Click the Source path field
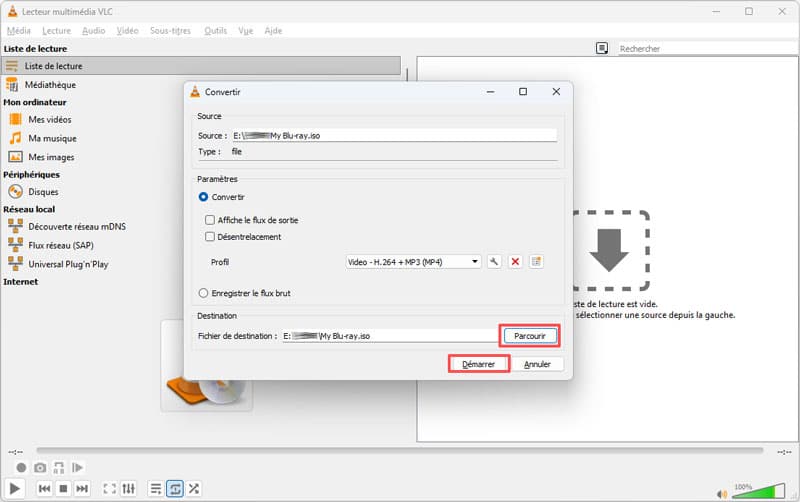The image size is (800, 502). tap(394, 136)
